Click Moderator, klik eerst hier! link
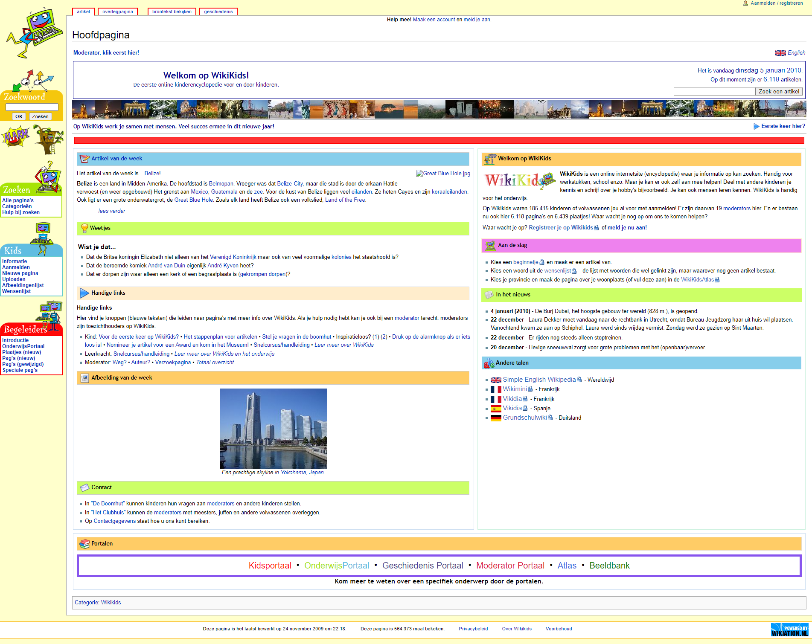Viewport: 812px width, 644px height. coord(106,53)
